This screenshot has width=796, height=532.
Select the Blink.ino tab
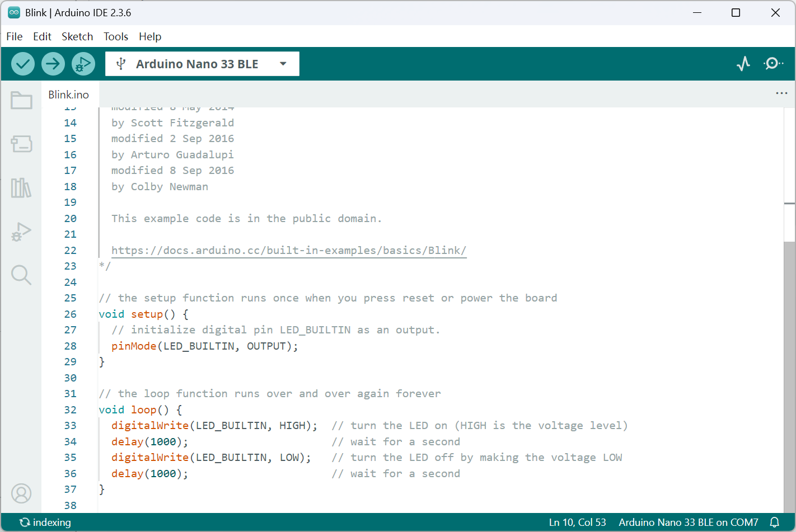69,95
